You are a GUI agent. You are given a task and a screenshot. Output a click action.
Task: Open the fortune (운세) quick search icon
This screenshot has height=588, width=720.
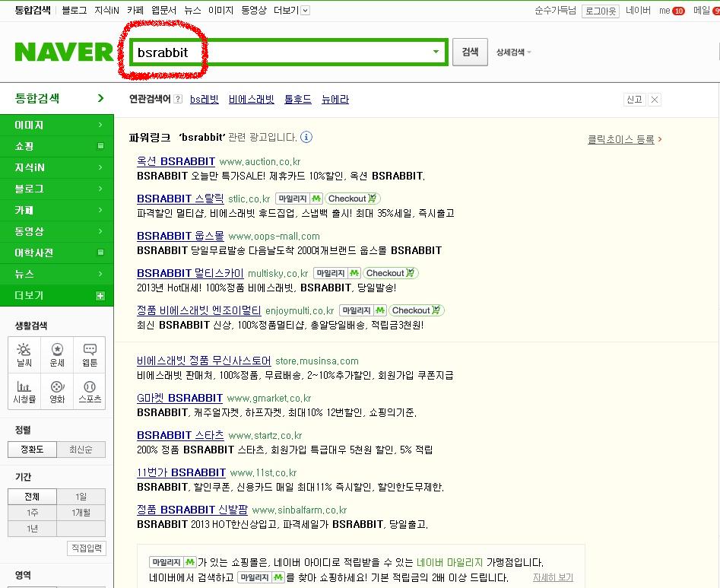pyautogui.click(x=57, y=354)
